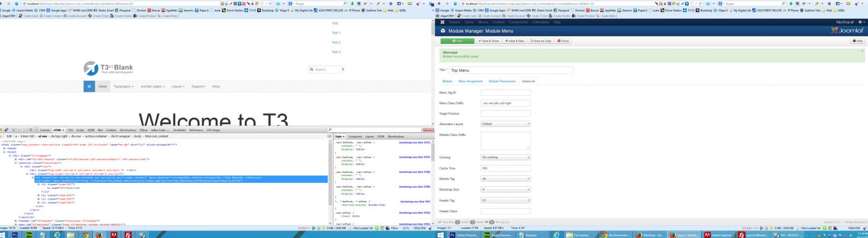
Task: Click Module Class Suffix textarea
Action: coord(505,141)
